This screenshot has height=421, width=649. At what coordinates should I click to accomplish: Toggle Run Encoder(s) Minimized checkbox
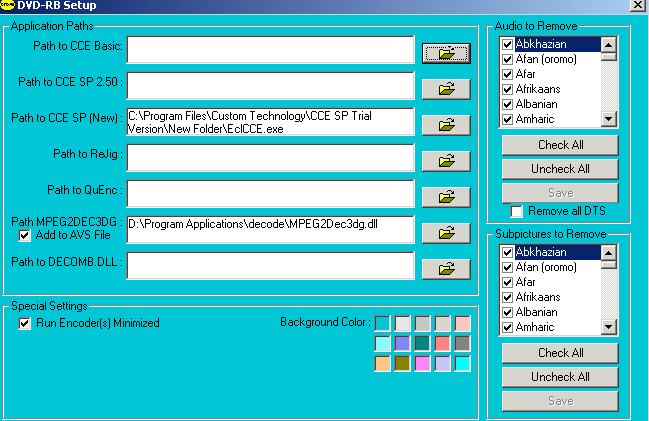[x=24, y=323]
